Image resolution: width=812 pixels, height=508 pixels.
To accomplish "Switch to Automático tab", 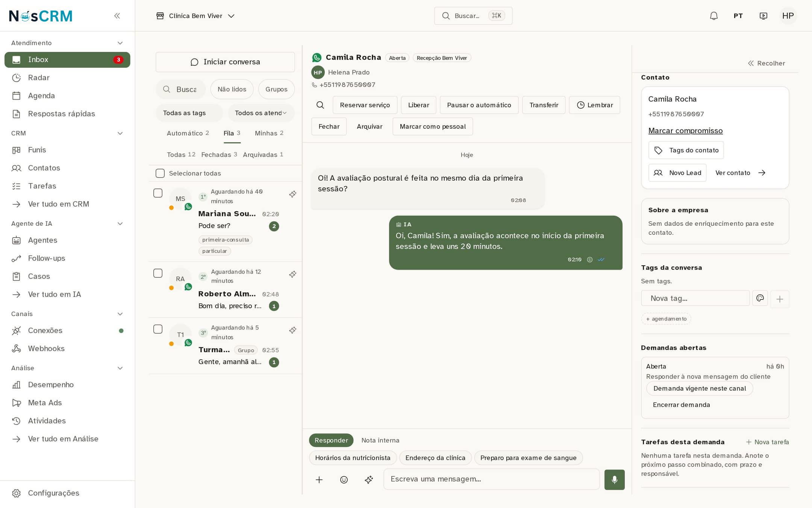I will tap(188, 133).
